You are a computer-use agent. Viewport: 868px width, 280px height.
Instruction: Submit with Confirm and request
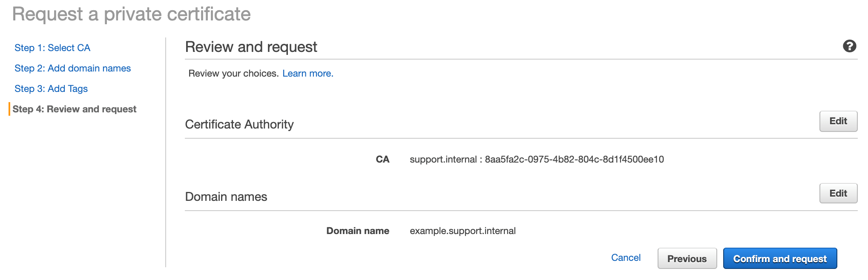tap(780, 258)
